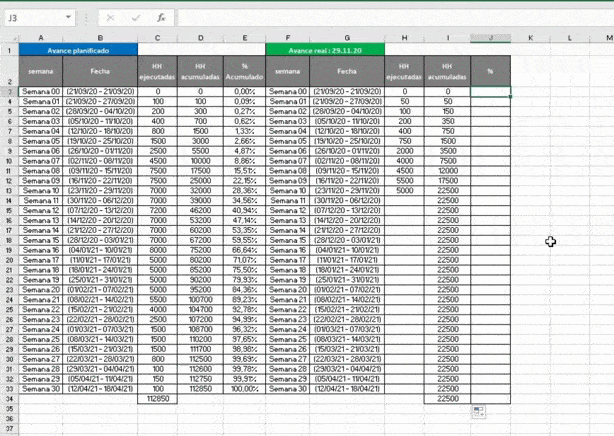614x436 pixels.
Task: Select column F header
Action: pos(288,38)
